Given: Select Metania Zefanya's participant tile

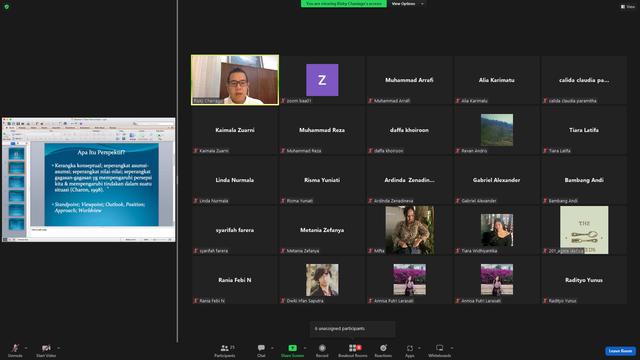Looking at the screenshot, I should pyautogui.click(x=322, y=230).
